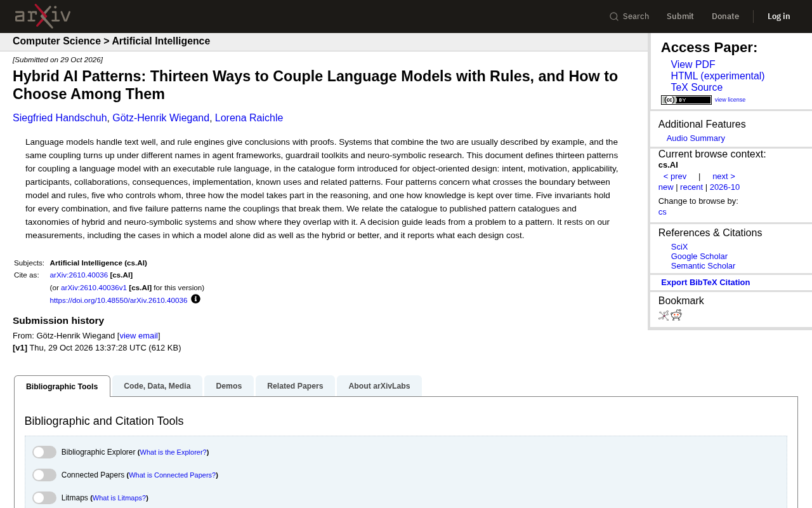Browse new cs.AI submissions
Image resolution: width=812 pixels, height=508 pixels.
(x=665, y=187)
